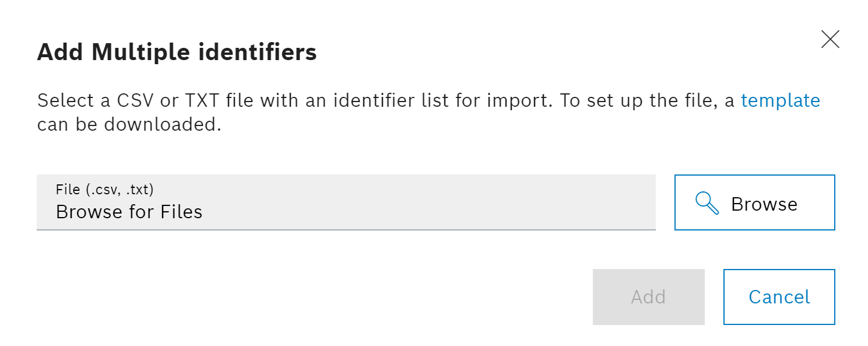Click the Browse button
Image resolution: width=868 pixels, height=346 pixels.
[x=754, y=202]
